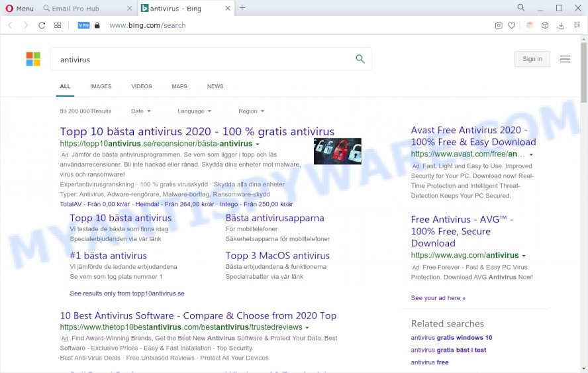Open Avast Free Antivirus 2020 ad
The height and width of the screenshot is (373, 588).
tap(473, 136)
